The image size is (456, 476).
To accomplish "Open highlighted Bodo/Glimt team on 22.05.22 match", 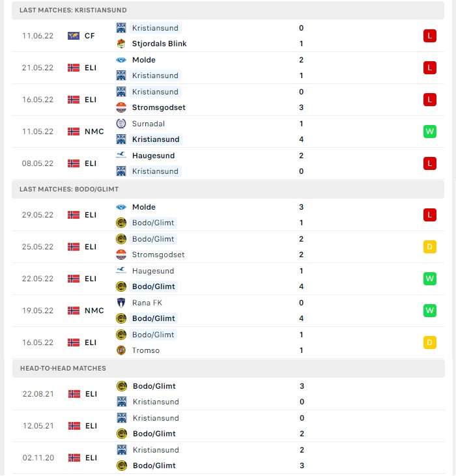I will (x=153, y=287).
